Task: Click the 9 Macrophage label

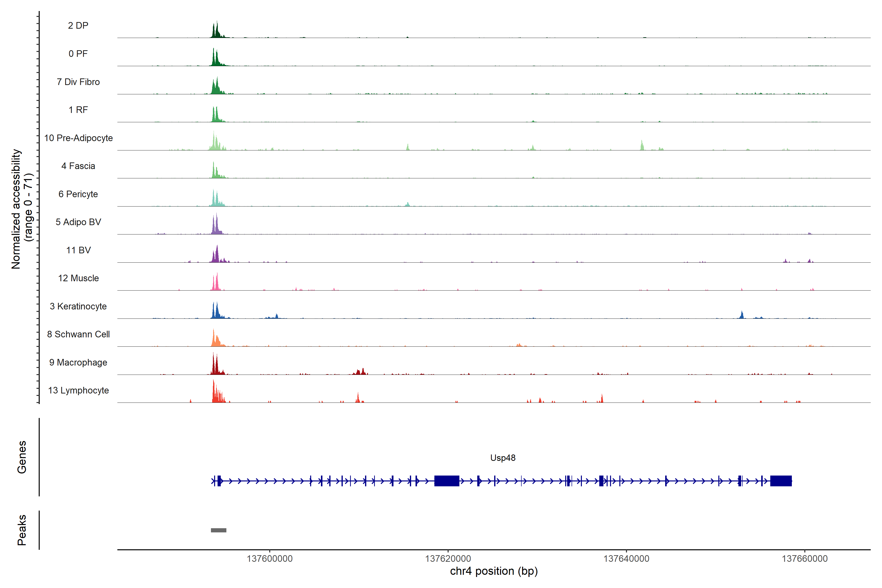Action: click(x=78, y=362)
